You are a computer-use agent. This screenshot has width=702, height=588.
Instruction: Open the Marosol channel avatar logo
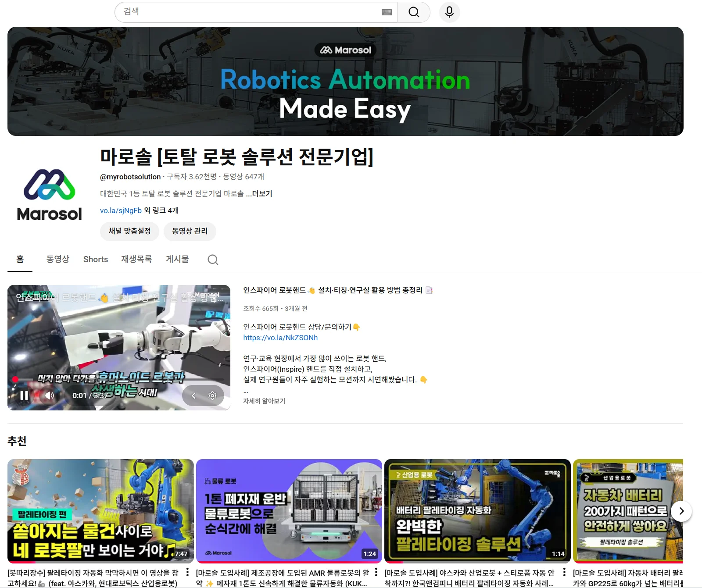[x=49, y=195]
